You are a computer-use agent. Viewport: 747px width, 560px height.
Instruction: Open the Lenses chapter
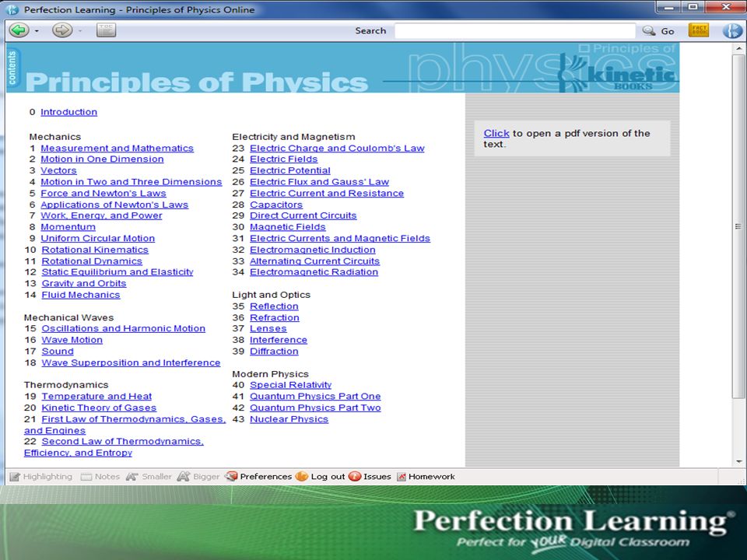click(268, 328)
